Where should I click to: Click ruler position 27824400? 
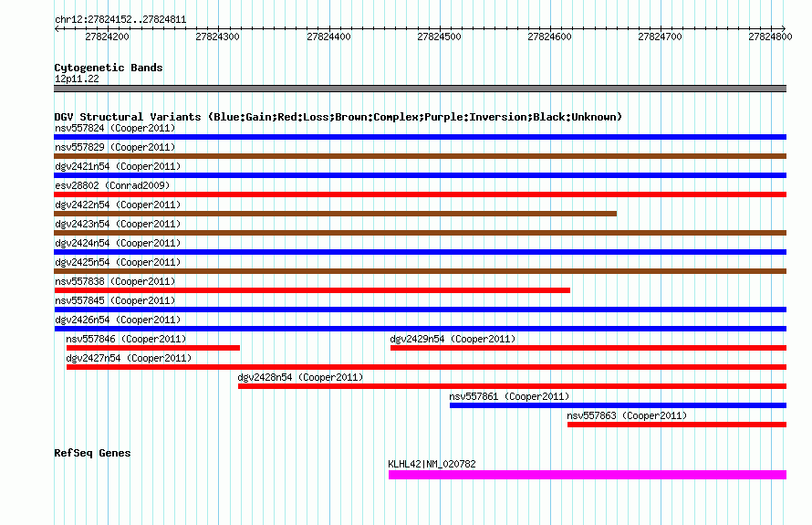(328, 37)
